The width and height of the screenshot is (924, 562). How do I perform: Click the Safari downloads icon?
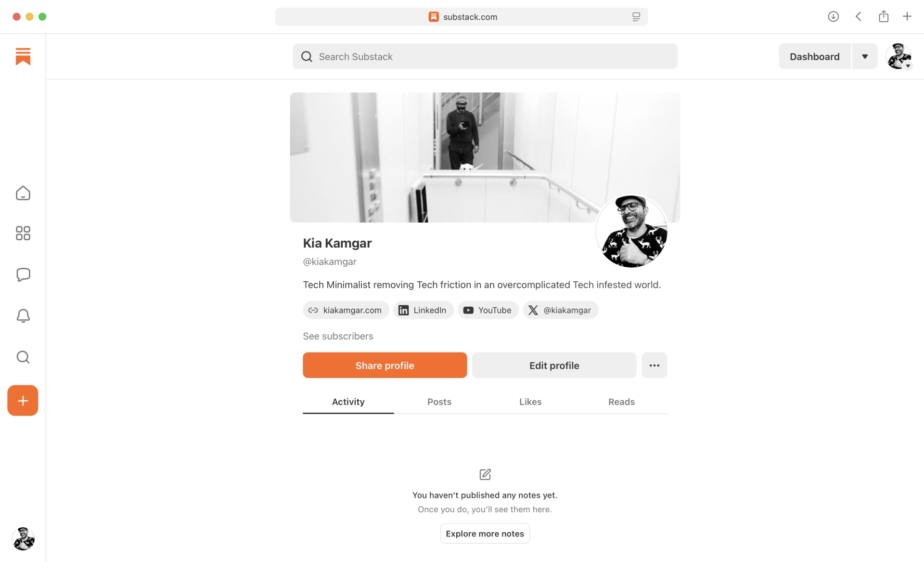click(833, 16)
